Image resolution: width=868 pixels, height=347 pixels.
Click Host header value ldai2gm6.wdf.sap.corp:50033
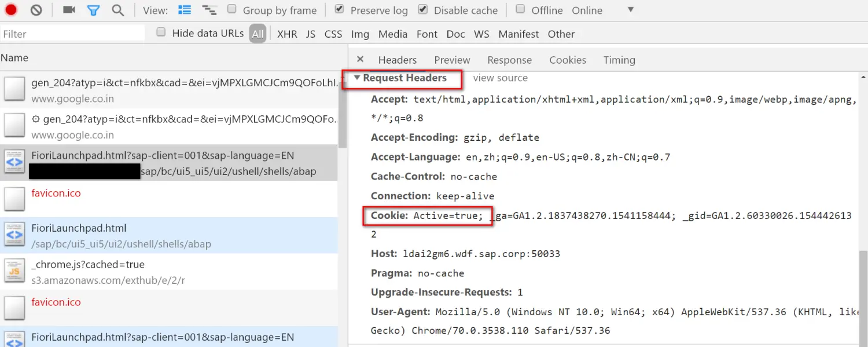(481, 254)
